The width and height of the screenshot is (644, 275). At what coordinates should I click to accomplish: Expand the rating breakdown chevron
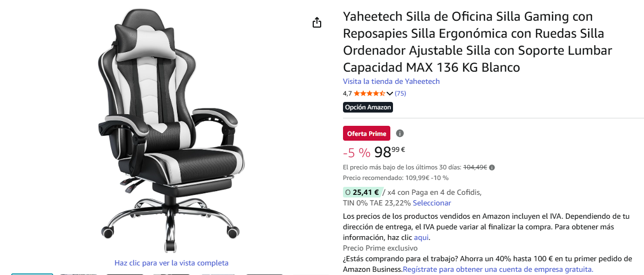click(x=390, y=93)
